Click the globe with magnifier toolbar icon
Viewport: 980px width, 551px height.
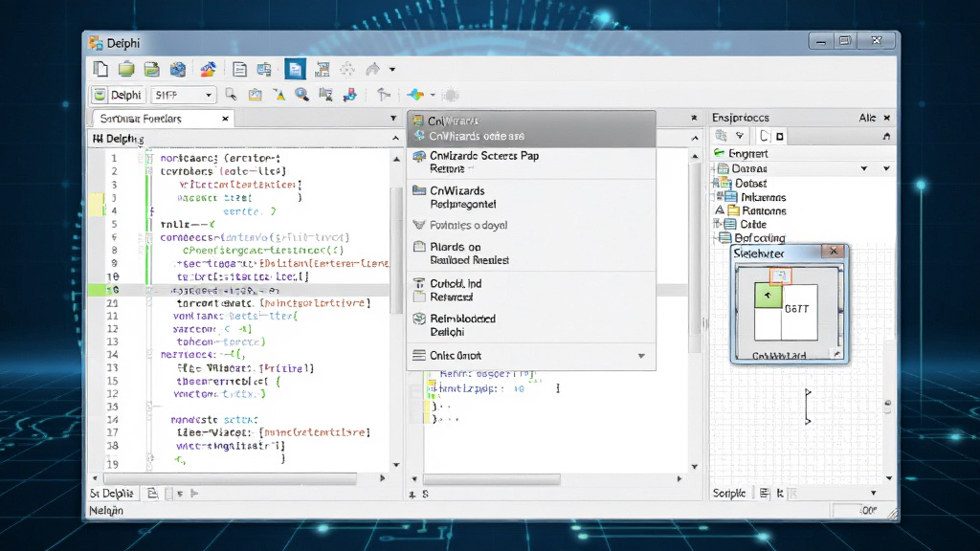click(x=301, y=95)
